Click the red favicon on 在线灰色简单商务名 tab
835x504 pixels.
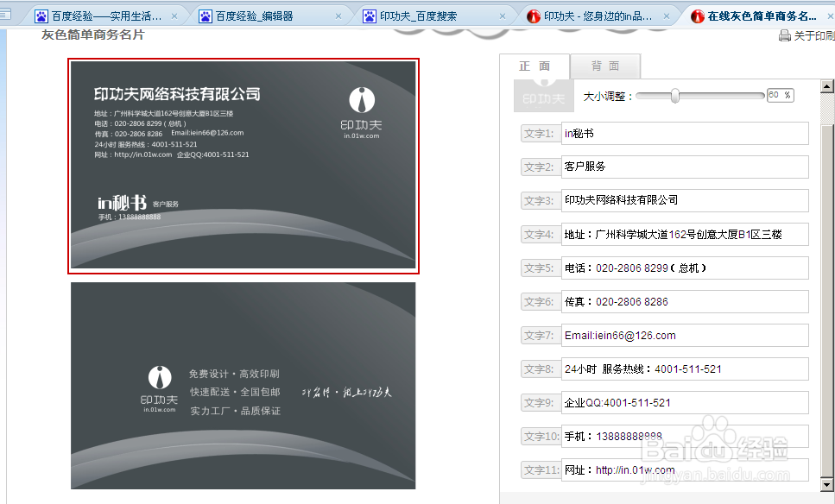tap(697, 16)
